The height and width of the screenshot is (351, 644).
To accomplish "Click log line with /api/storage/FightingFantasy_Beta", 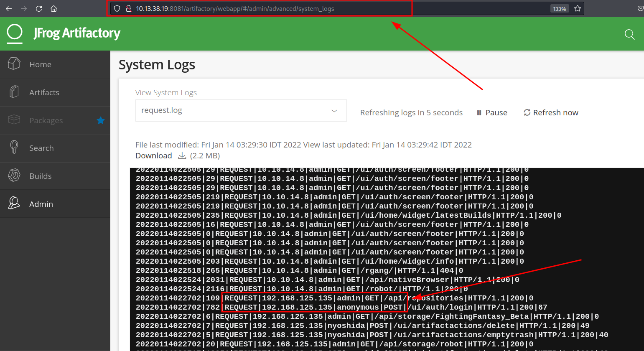I will tap(367, 317).
